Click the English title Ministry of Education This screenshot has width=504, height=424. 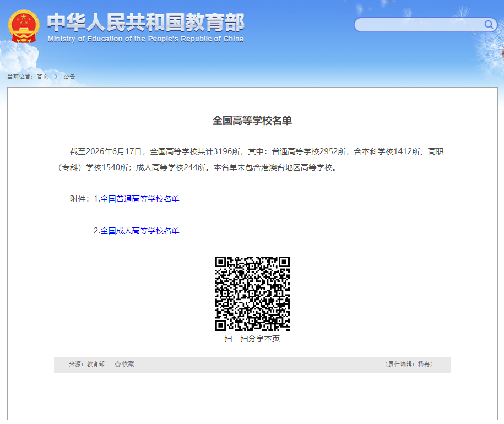tap(145, 39)
